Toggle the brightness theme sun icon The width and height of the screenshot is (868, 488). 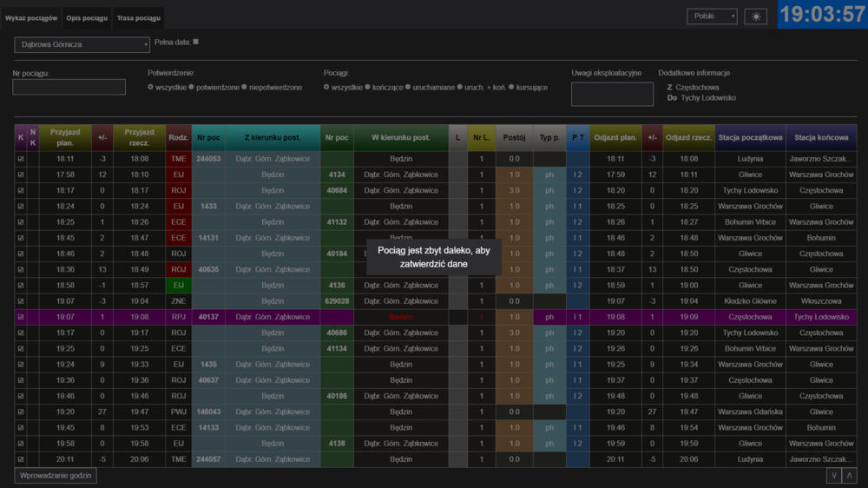point(755,16)
